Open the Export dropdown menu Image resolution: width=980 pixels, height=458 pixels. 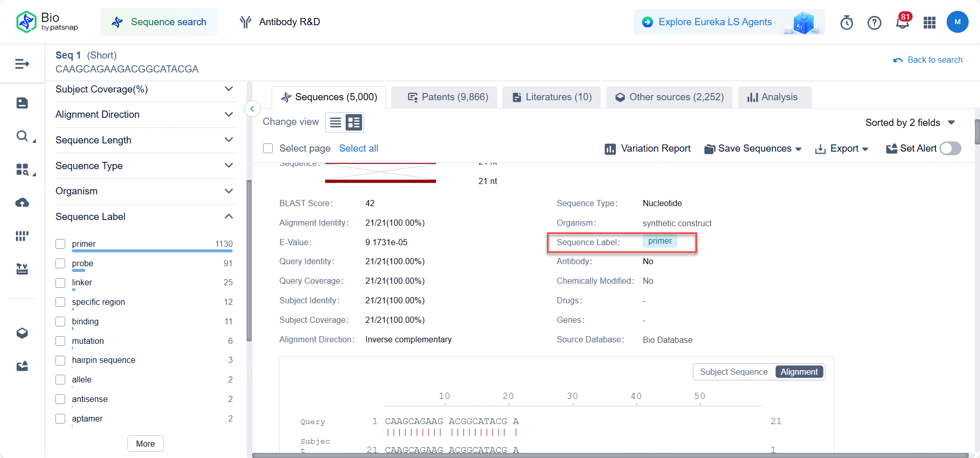click(842, 149)
